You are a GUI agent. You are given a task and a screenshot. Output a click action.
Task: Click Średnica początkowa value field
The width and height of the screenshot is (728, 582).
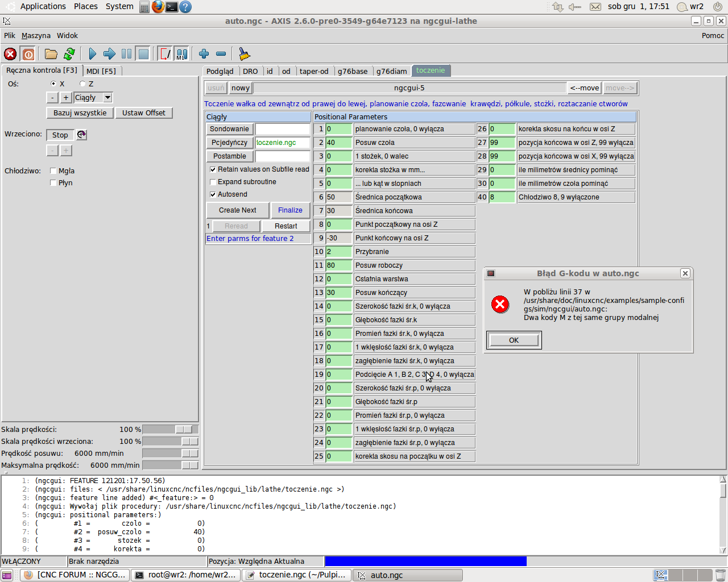339,197
